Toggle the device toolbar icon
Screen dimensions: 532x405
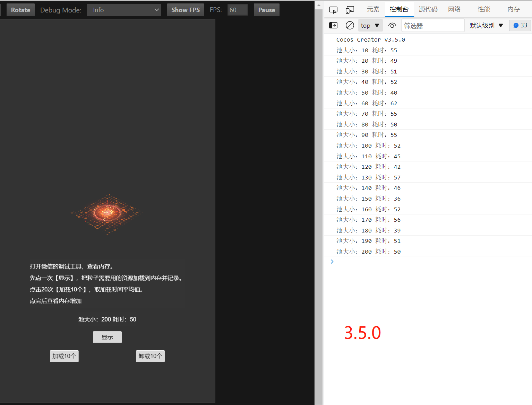click(x=350, y=10)
